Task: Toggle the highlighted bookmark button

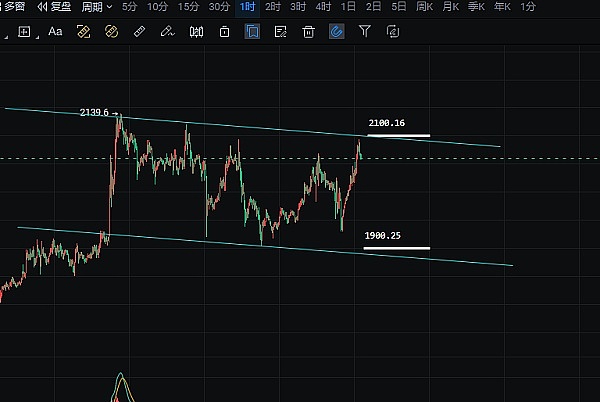Action: pos(253,31)
